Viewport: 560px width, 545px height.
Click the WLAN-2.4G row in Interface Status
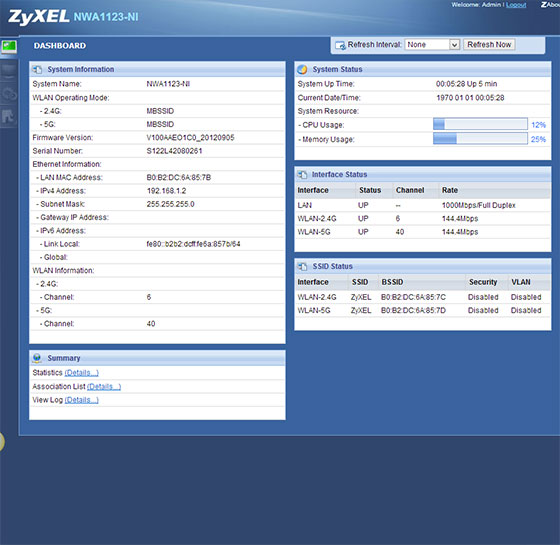pos(423,219)
